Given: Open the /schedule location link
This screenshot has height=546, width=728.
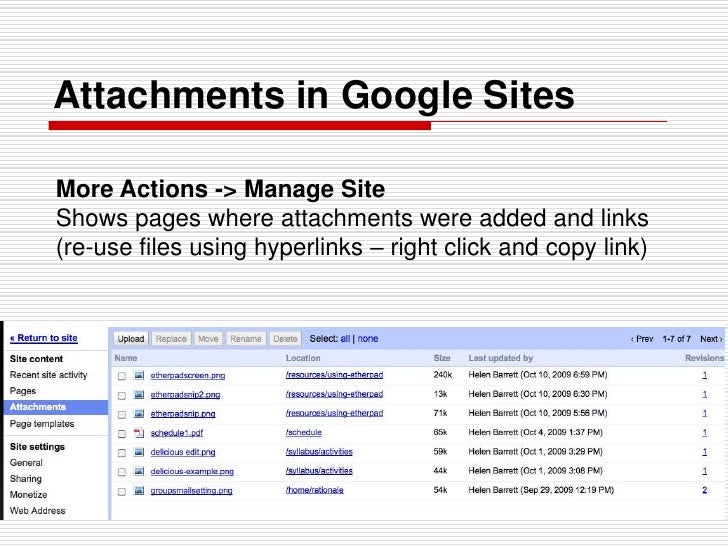Looking at the screenshot, I should (304, 432).
